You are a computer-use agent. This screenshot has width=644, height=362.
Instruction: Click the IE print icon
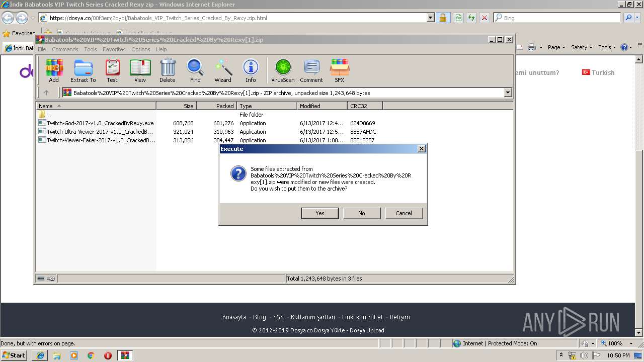tap(532, 47)
